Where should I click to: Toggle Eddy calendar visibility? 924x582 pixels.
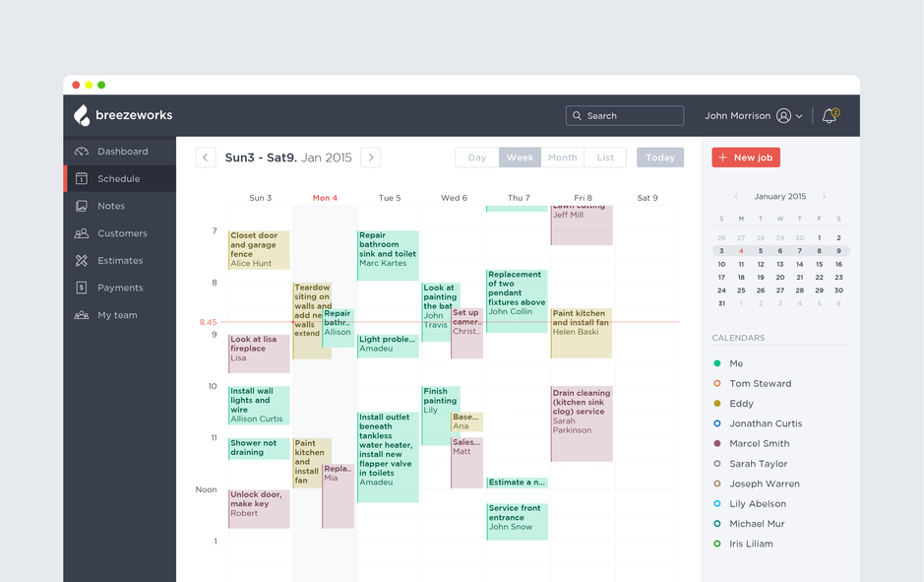click(x=717, y=404)
